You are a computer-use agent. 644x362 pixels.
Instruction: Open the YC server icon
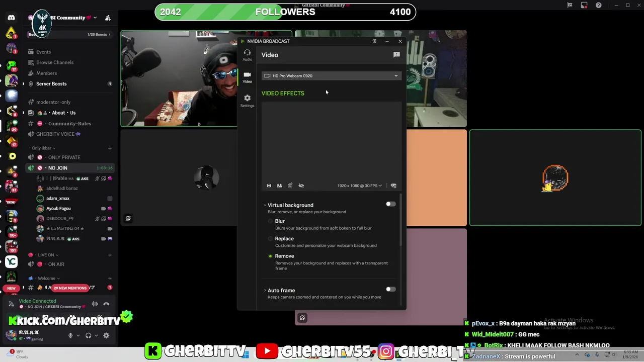click(11, 261)
